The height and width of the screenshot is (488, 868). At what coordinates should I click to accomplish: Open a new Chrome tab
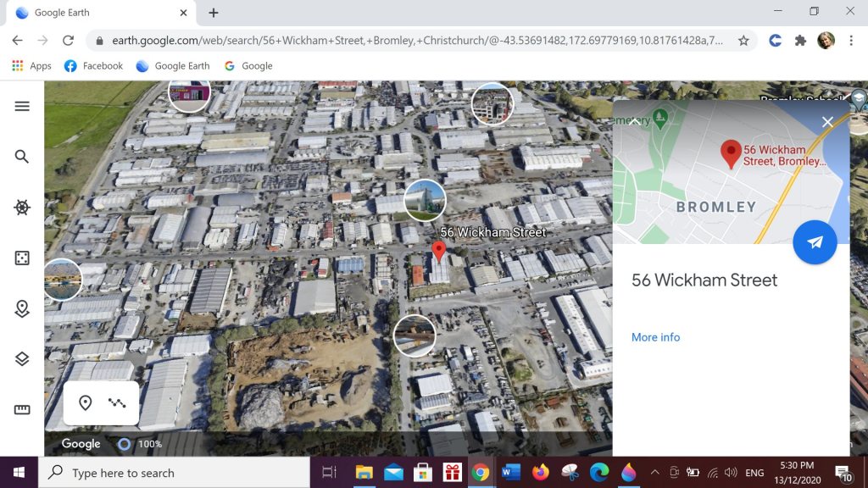point(214,13)
